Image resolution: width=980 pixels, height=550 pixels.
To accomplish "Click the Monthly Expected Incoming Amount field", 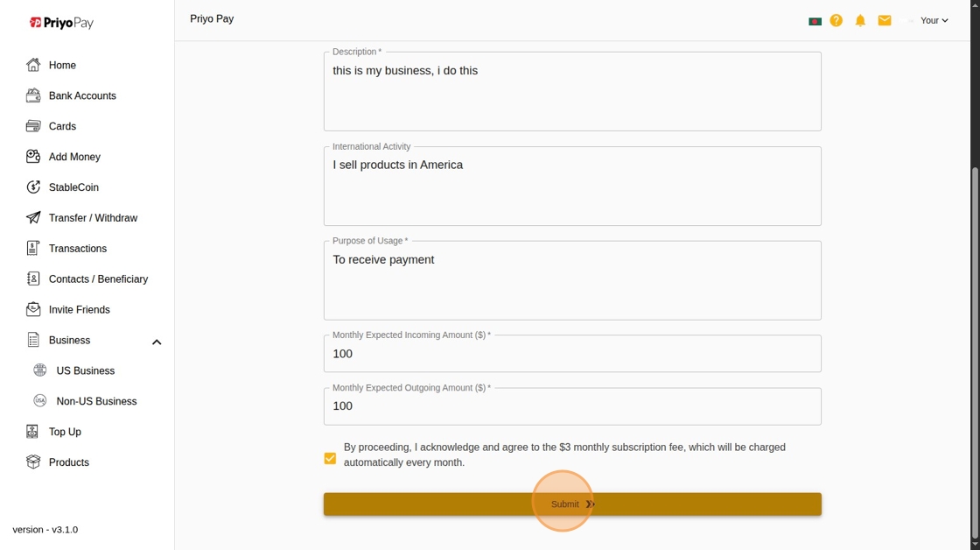I will tap(572, 355).
